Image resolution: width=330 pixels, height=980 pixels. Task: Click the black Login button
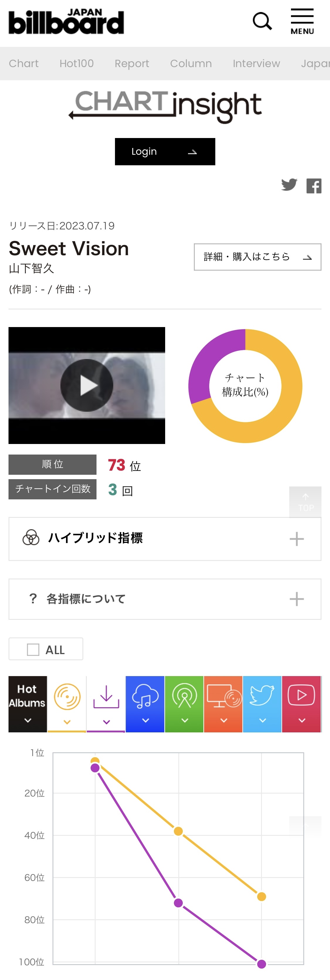(165, 152)
